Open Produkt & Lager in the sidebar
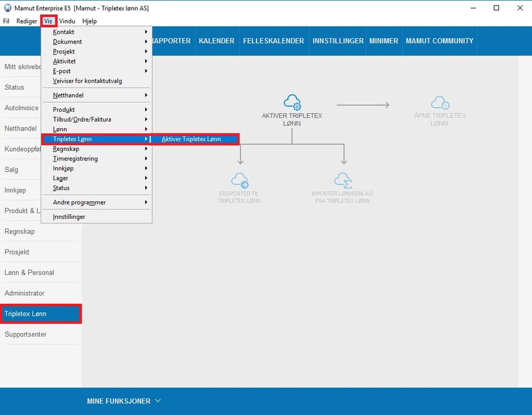This screenshot has width=532, height=415. 21,211
